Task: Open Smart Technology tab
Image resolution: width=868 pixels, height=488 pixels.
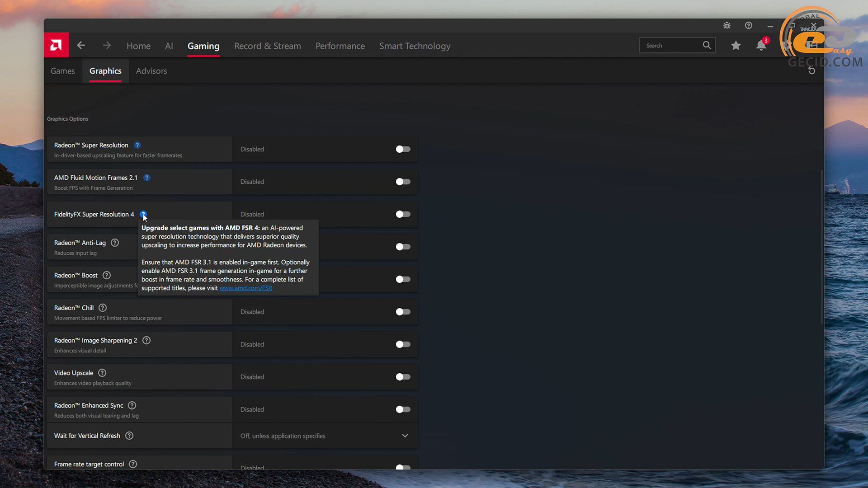Action: [x=415, y=46]
